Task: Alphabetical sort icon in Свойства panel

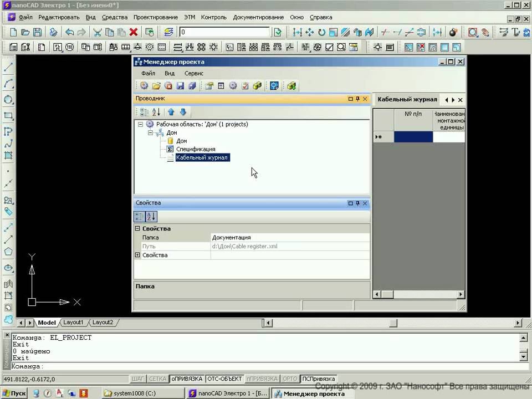Action: pos(151,217)
